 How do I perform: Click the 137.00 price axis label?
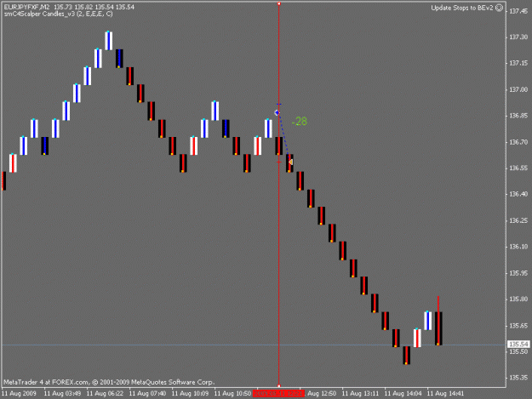[x=518, y=89]
